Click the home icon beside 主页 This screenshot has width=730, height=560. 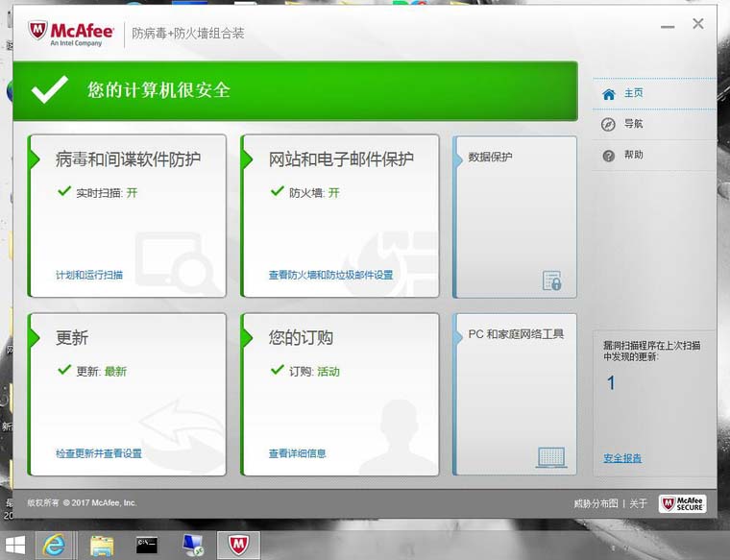608,94
